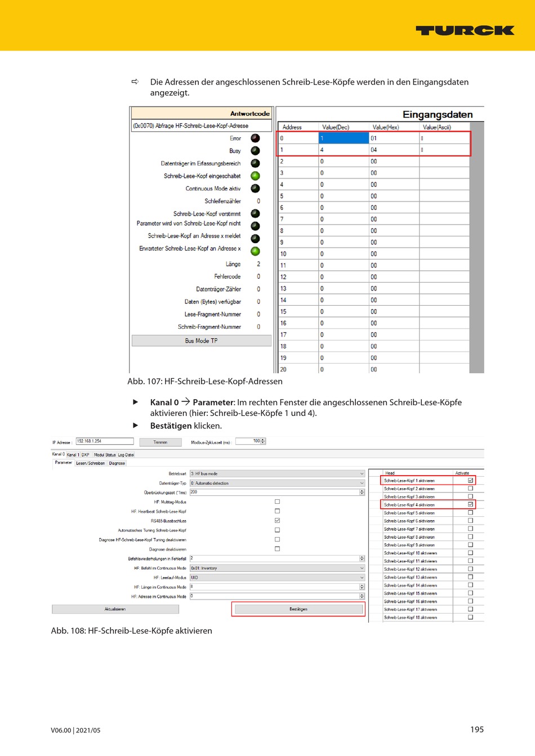The height and width of the screenshot is (756, 535).
Task: Click the Schreib-Lese-Kopf verstimmt LED
Action: click(x=255, y=213)
